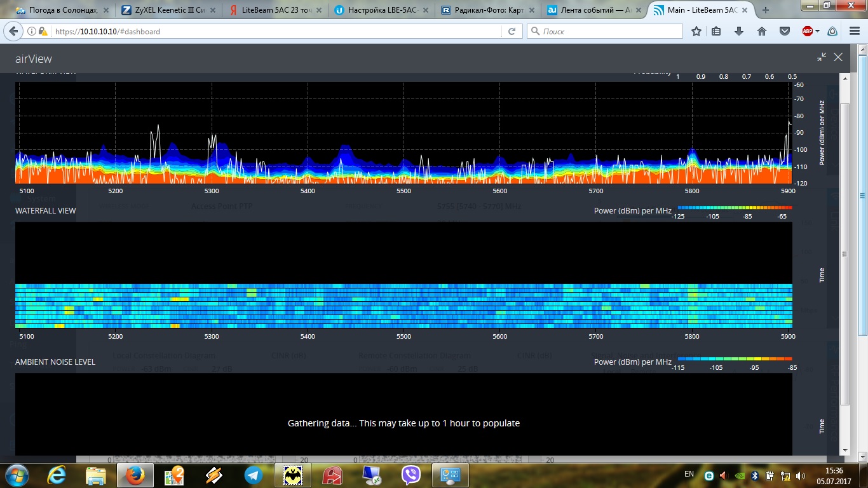Open Windows Explorer folder in taskbar
Image resolution: width=868 pixels, height=488 pixels.
pos(96,475)
